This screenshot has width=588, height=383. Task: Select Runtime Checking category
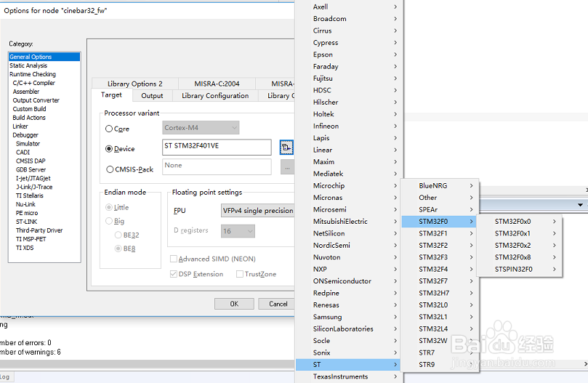point(44,74)
